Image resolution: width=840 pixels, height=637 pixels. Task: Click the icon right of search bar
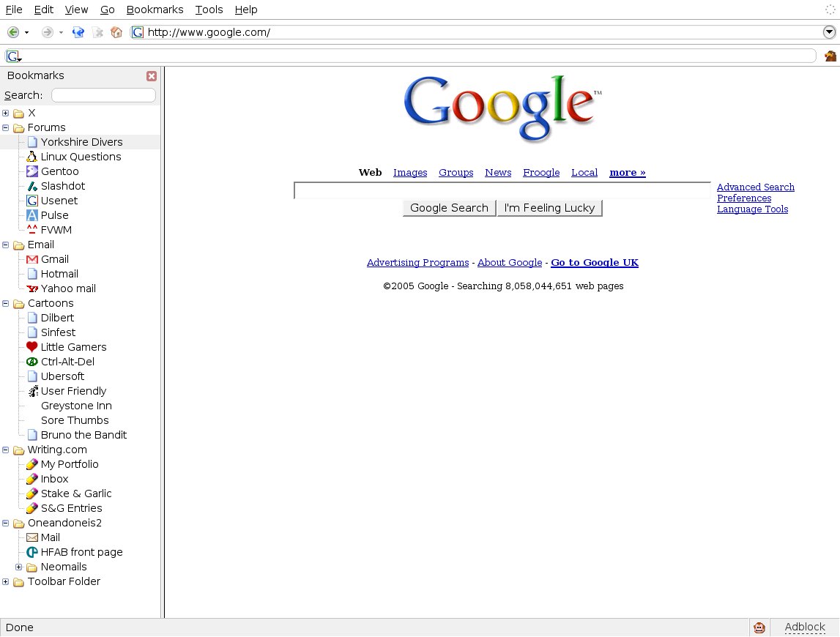[x=830, y=56]
